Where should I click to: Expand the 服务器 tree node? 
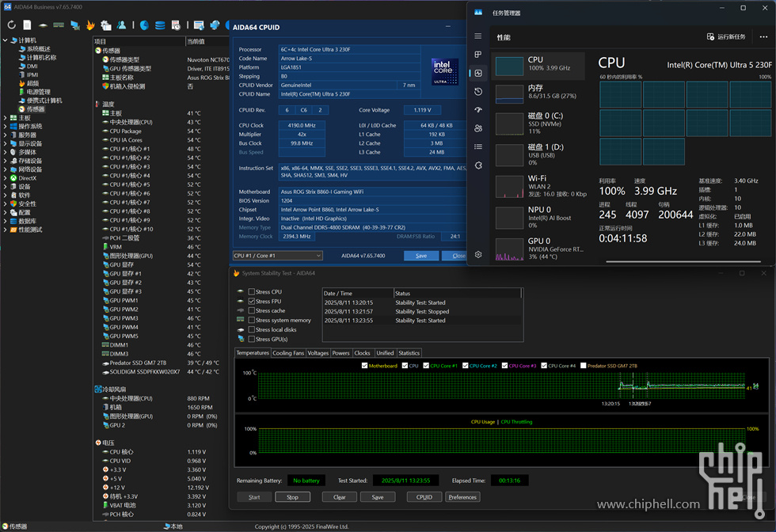pyautogui.click(x=5, y=135)
